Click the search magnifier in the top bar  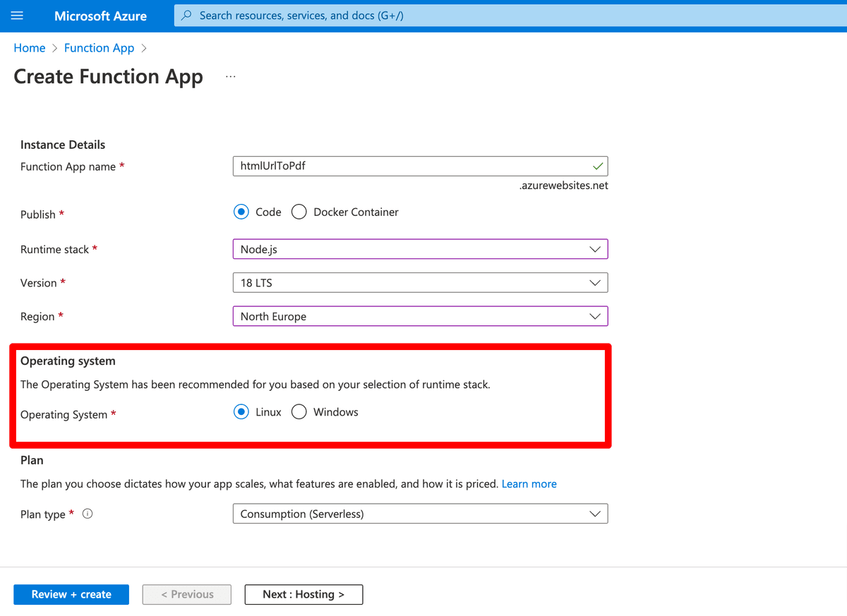point(185,15)
